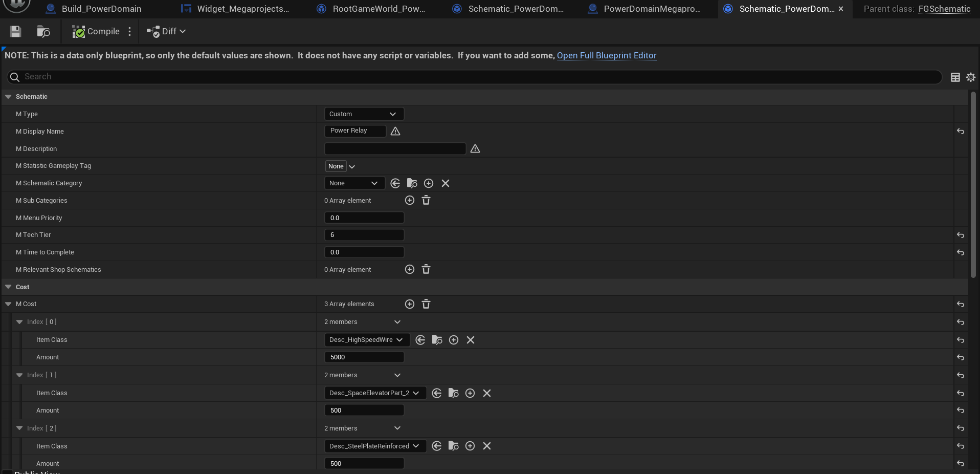Reset M Display Name to default
The height and width of the screenshot is (474, 980).
pyautogui.click(x=961, y=132)
